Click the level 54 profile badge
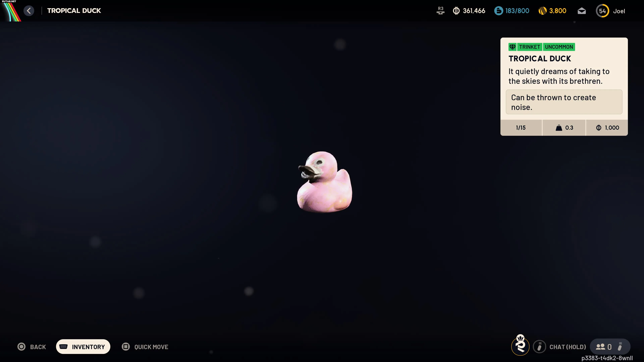This screenshot has height=362, width=644. [602, 11]
